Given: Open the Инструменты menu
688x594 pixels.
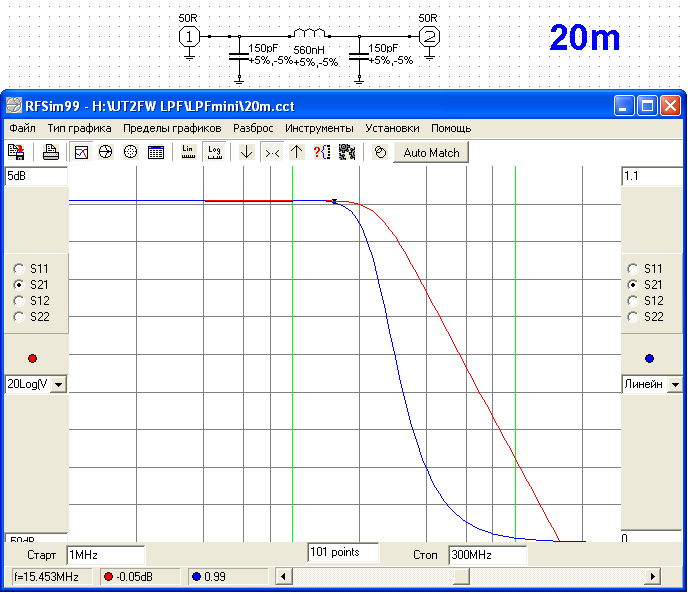Looking at the screenshot, I should [x=319, y=128].
